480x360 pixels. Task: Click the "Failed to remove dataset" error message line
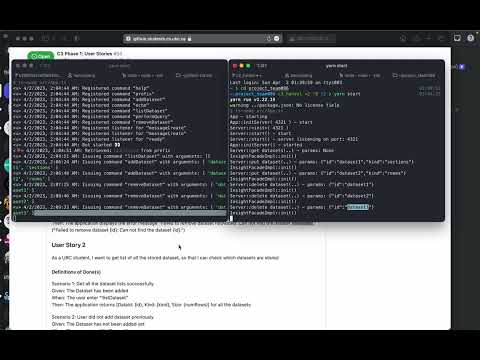coord(118,230)
